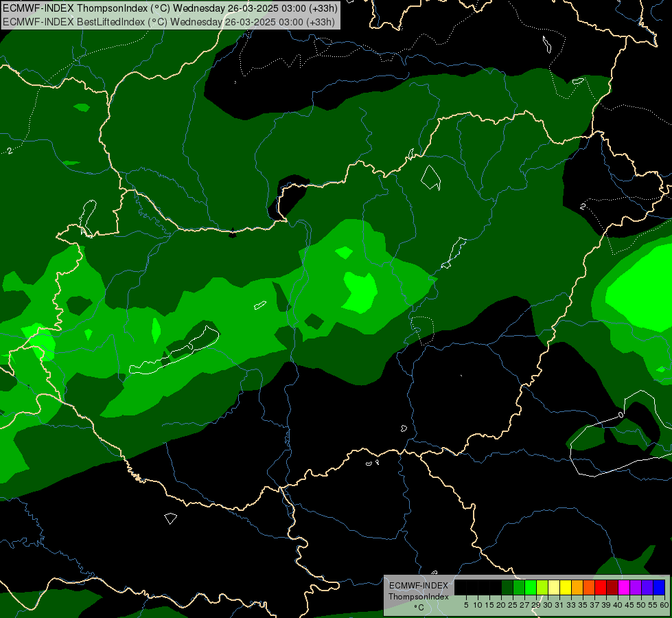Pick the yellow 31–33 legend swatch

point(566,587)
